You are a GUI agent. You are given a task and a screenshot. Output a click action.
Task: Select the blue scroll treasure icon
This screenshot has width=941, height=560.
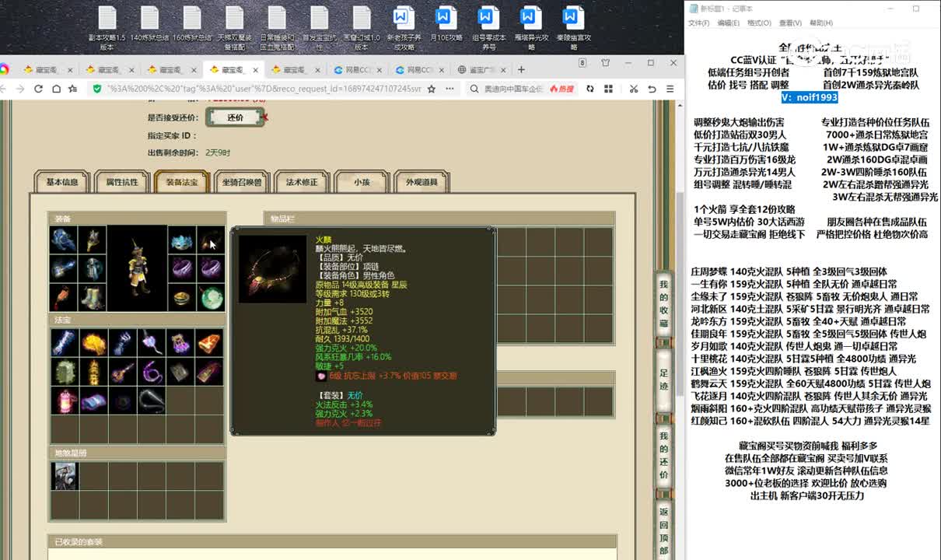(65, 342)
